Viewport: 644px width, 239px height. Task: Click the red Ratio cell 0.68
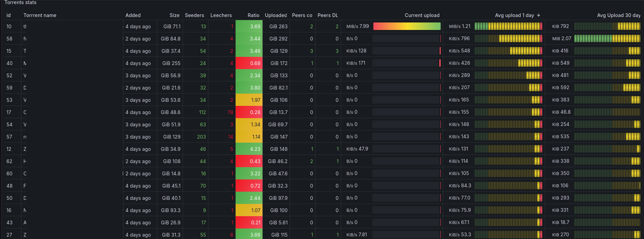click(249, 63)
